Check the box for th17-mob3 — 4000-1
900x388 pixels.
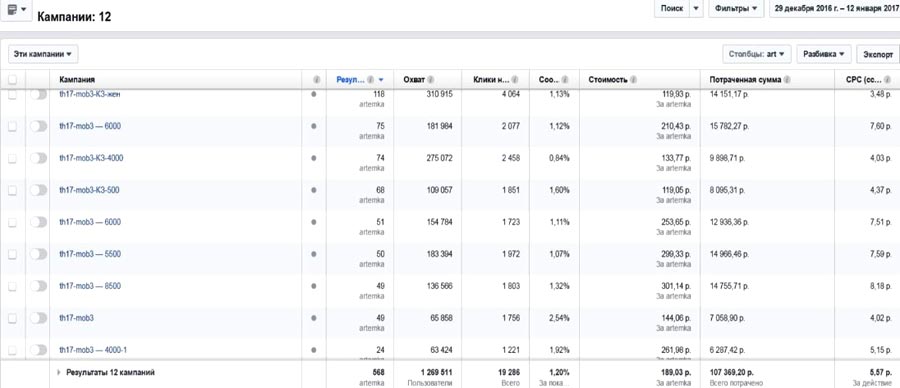pyautogui.click(x=13, y=350)
